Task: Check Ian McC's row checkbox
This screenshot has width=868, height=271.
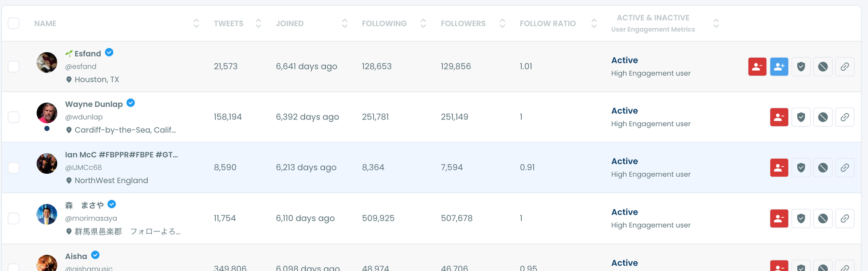Action: point(13,167)
